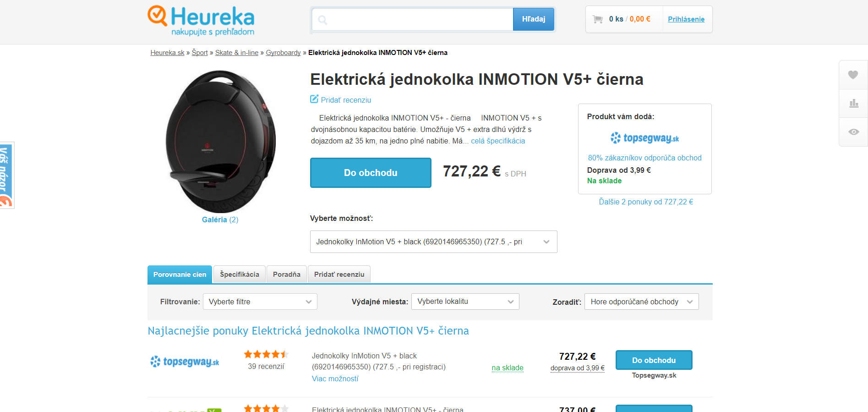Click the topsegway.sk logo in supplier box
Screen dimensions: 868x412
coord(644,137)
